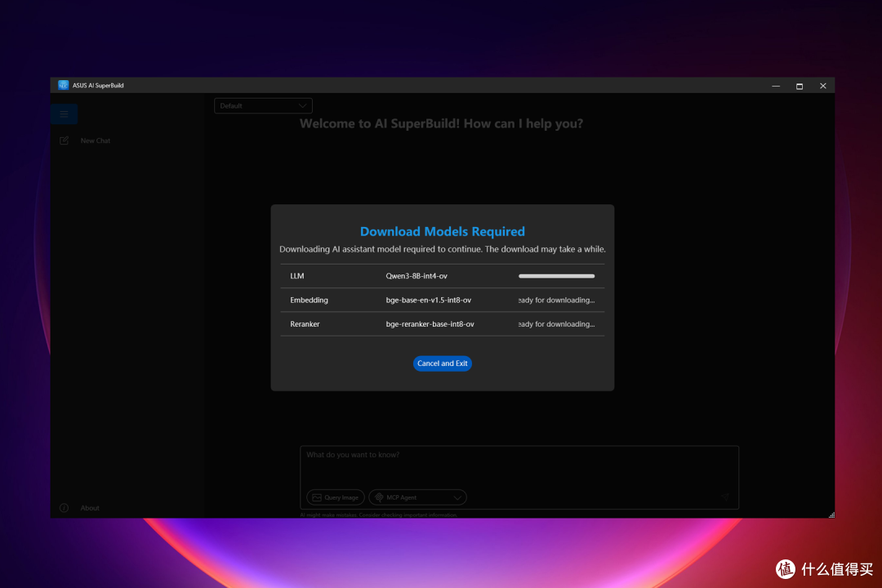
Task: Click the Download Models Required heading
Action: click(x=442, y=231)
